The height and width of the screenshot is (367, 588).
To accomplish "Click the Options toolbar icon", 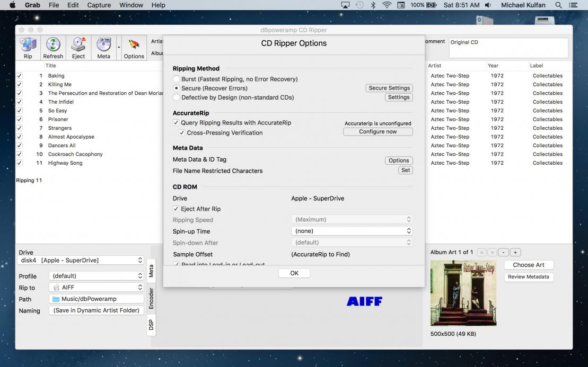I will pyautogui.click(x=134, y=48).
